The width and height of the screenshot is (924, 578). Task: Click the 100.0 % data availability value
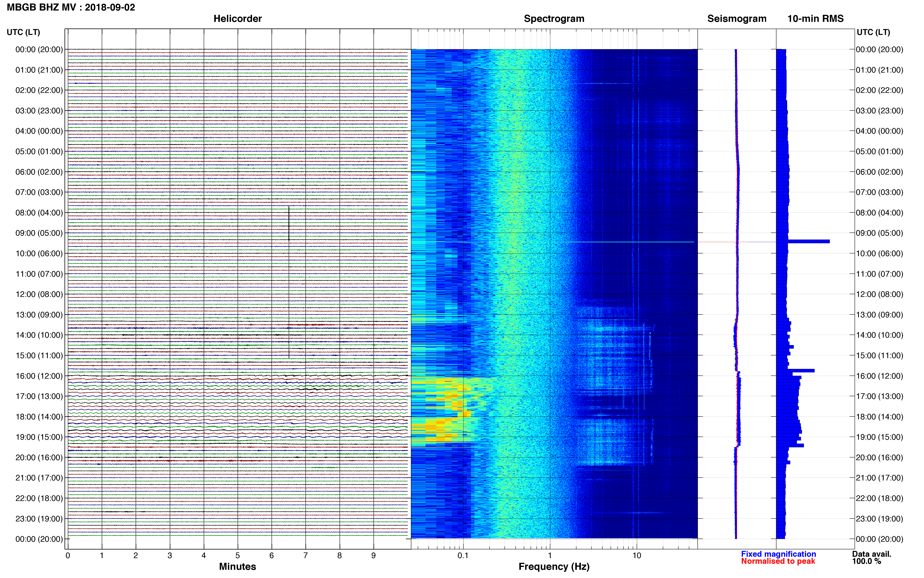point(866,561)
